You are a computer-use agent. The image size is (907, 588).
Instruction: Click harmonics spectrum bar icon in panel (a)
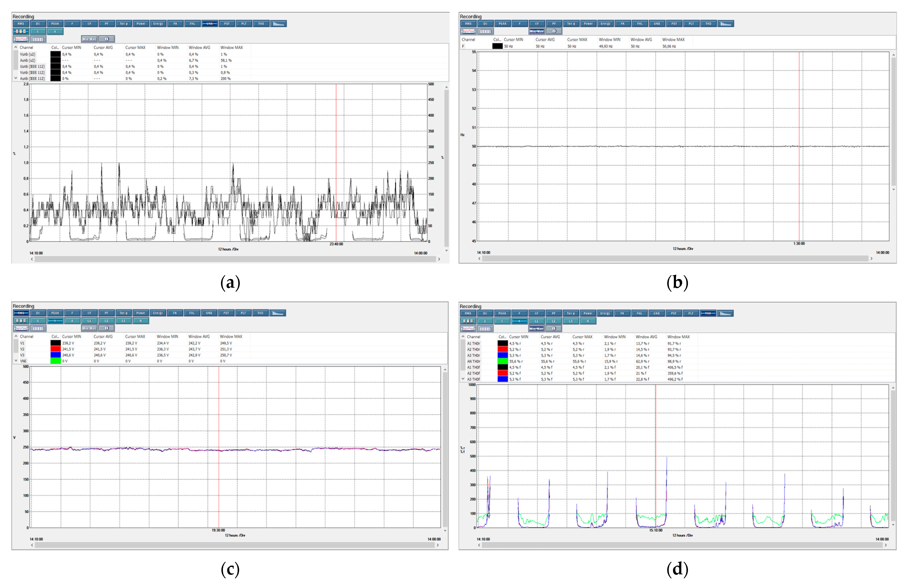[x=279, y=24]
